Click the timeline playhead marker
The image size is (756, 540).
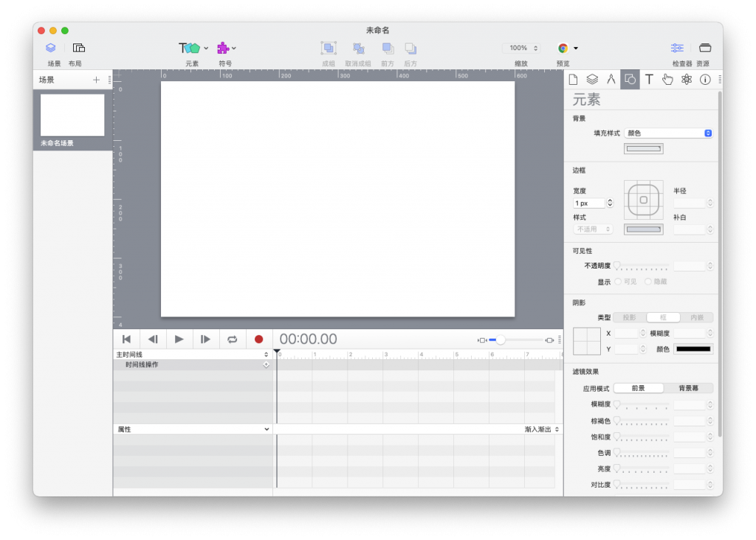point(277,352)
